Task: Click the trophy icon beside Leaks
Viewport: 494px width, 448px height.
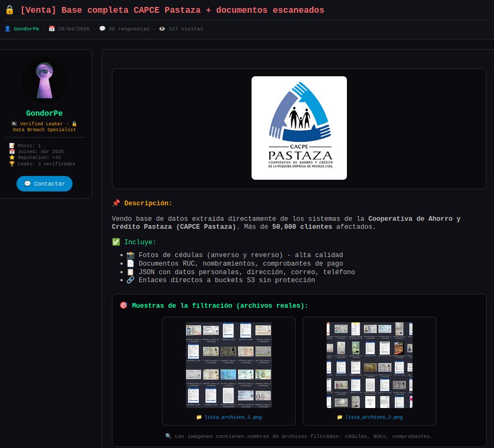Action: coord(12,164)
